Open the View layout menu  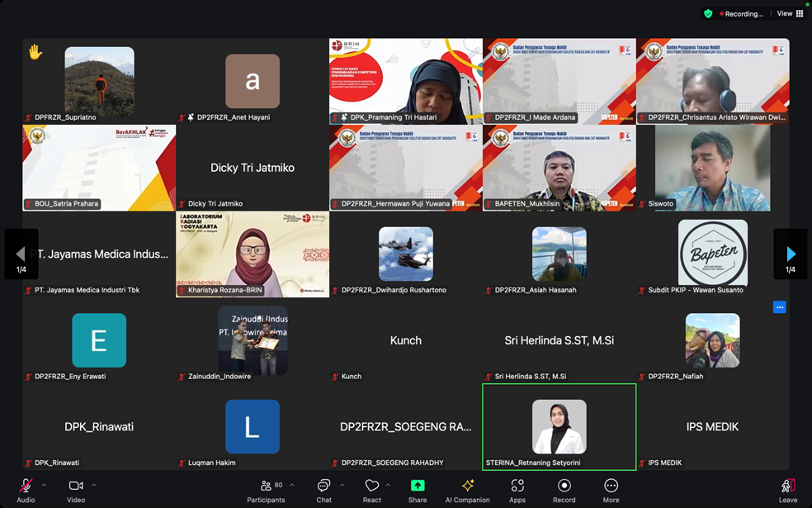790,13
